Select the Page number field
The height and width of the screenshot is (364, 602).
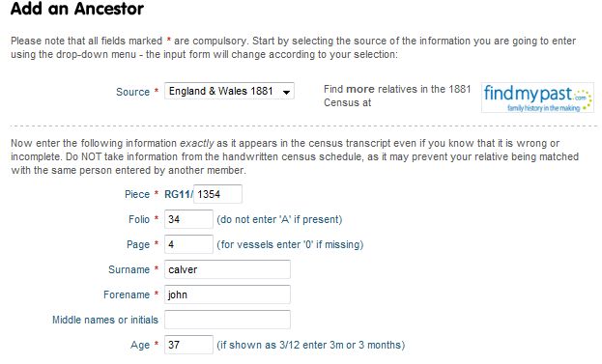point(188,244)
